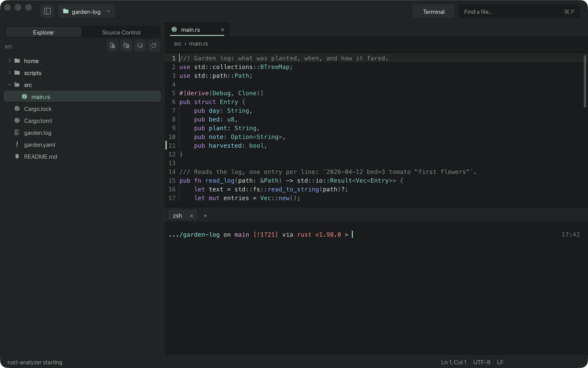Click the YAML exclamation icon beside garden.yaml

[17, 144]
